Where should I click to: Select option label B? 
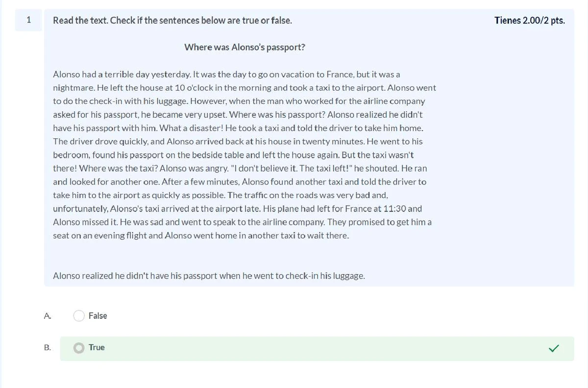click(x=47, y=347)
